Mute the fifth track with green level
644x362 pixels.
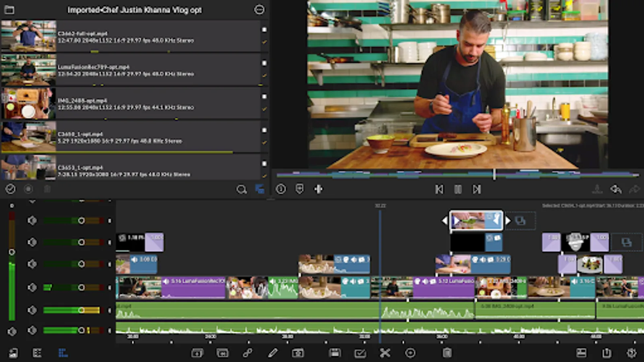(x=32, y=310)
